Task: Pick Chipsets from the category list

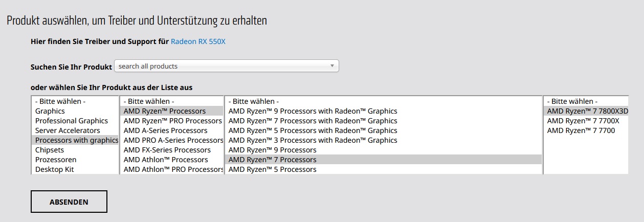Action: 50,150
